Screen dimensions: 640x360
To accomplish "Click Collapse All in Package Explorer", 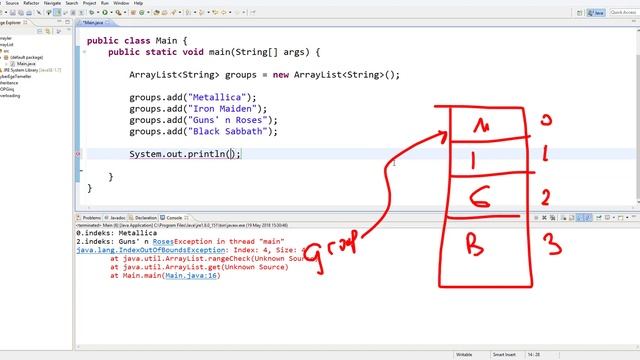I will pos(40,31).
